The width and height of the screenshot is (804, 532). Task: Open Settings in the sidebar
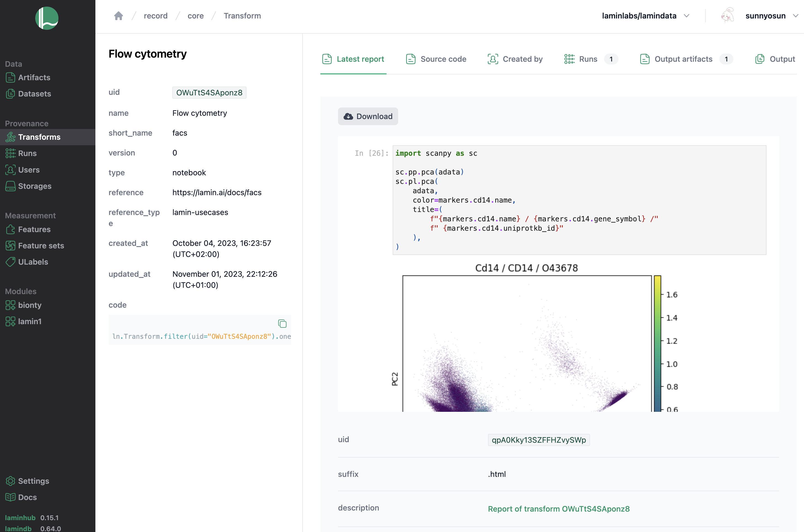coord(33,481)
